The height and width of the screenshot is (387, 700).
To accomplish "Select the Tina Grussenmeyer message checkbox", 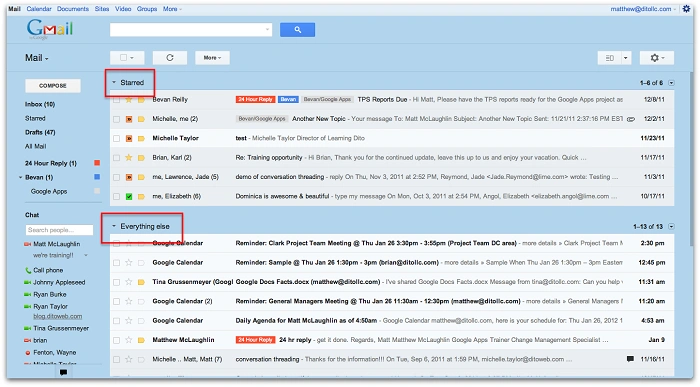I will [117, 282].
